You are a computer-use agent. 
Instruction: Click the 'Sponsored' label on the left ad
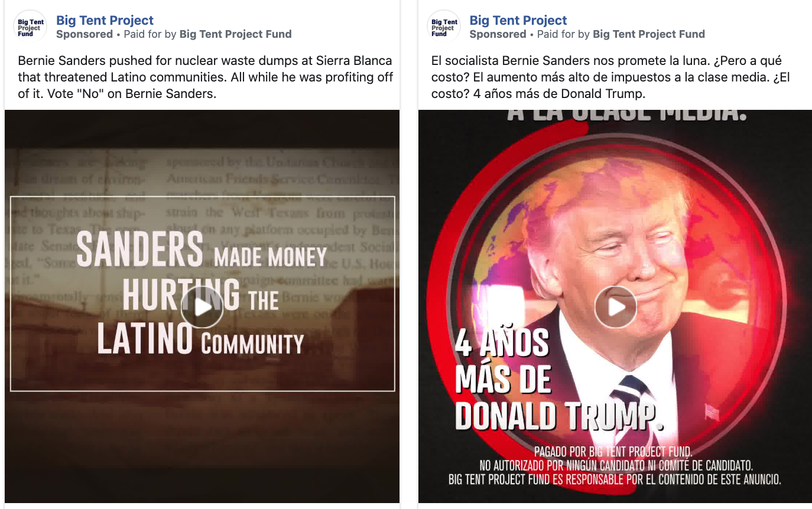tap(85, 34)
